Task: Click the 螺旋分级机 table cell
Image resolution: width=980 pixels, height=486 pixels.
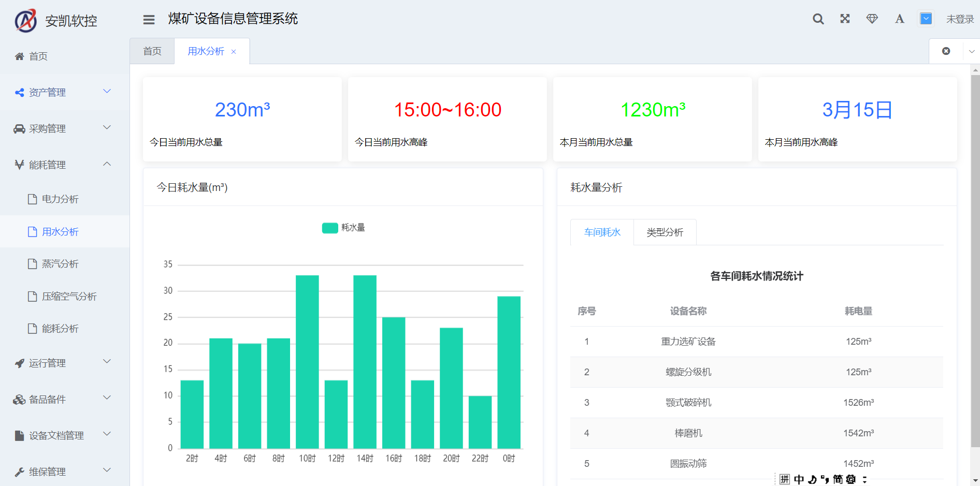Action: coord(688,372)
